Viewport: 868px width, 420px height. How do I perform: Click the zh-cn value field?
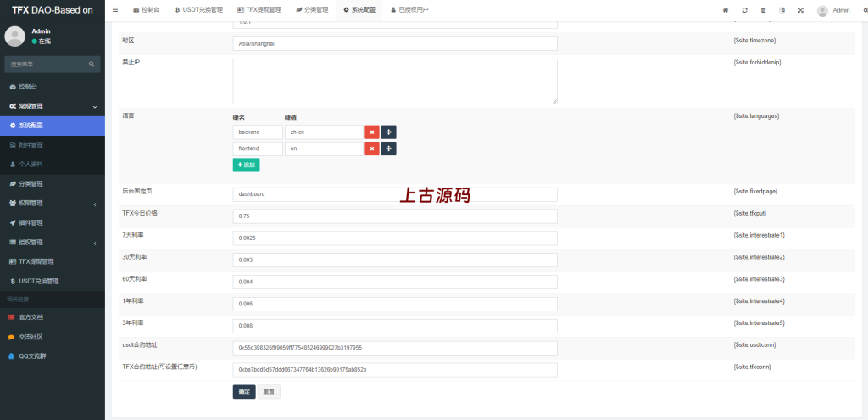click(x=324, y=132)
